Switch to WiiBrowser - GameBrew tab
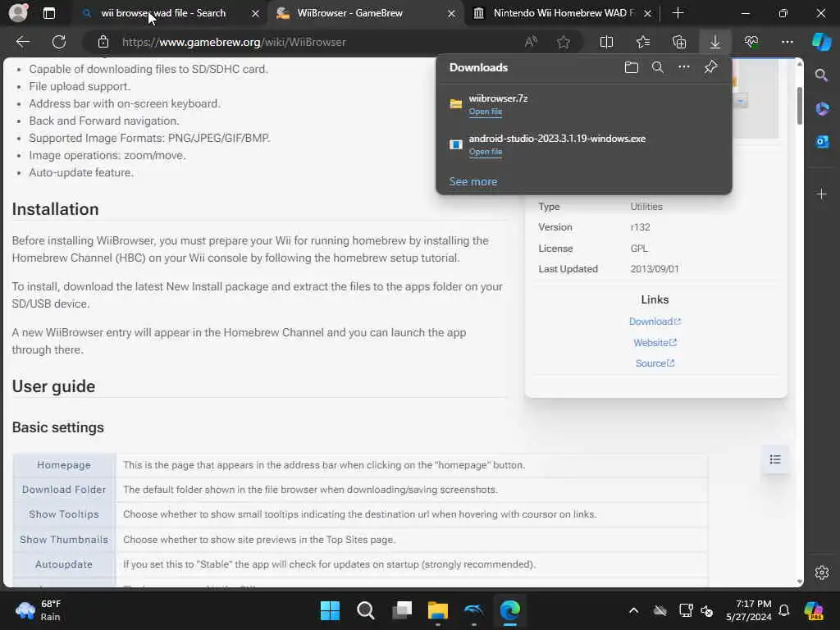Image resolution: width=840 pixels, height=630 pixels. 349,13
